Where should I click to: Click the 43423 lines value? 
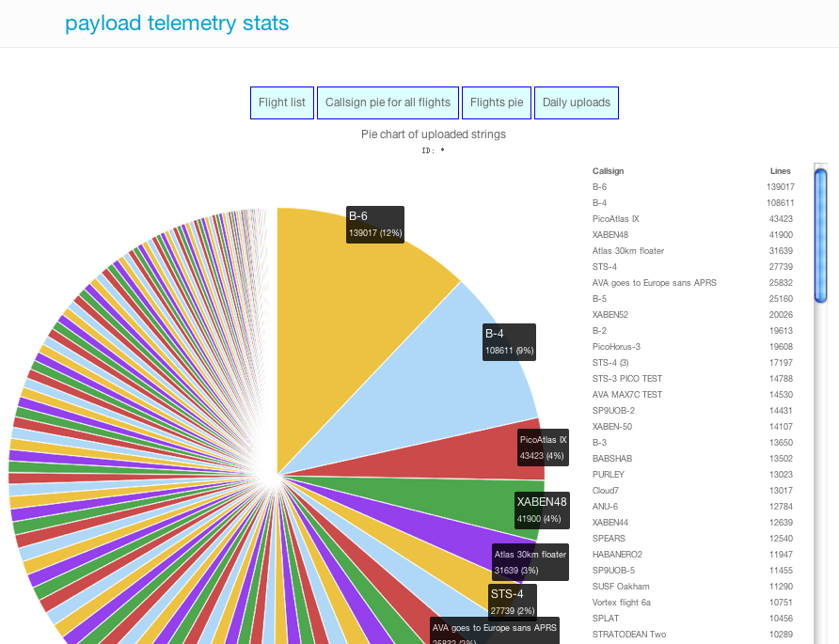(782, 219)
